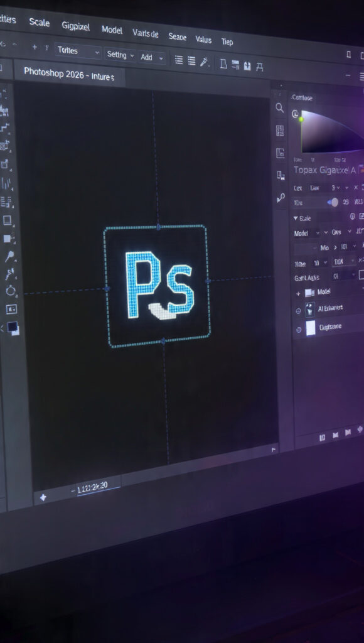Click the devices icon in side strip
This screenshot has height=643, width=364.
tap(281, 176)
